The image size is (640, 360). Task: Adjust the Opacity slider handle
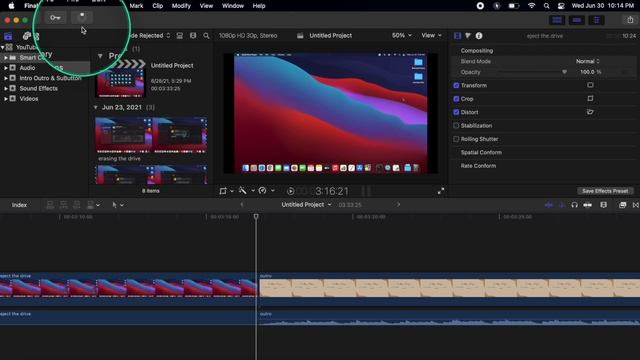click(564, 72)
